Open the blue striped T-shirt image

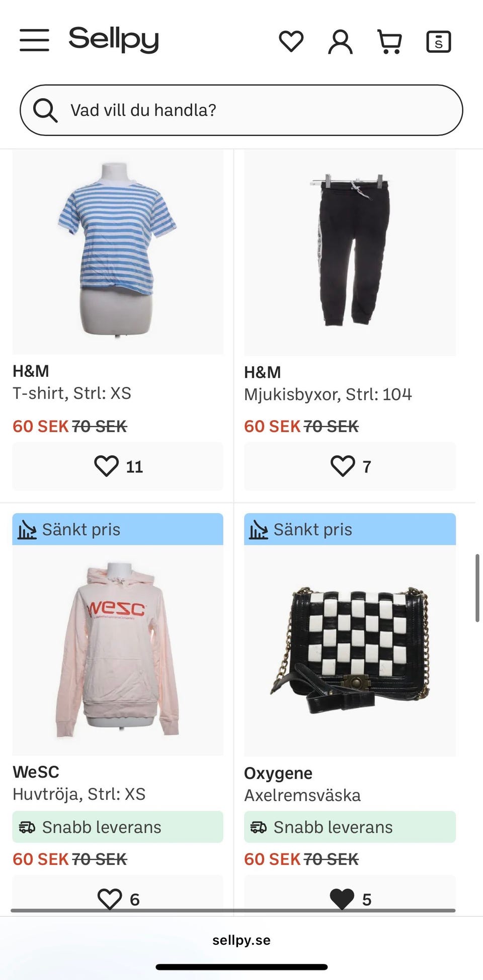[x=118, y=252]
